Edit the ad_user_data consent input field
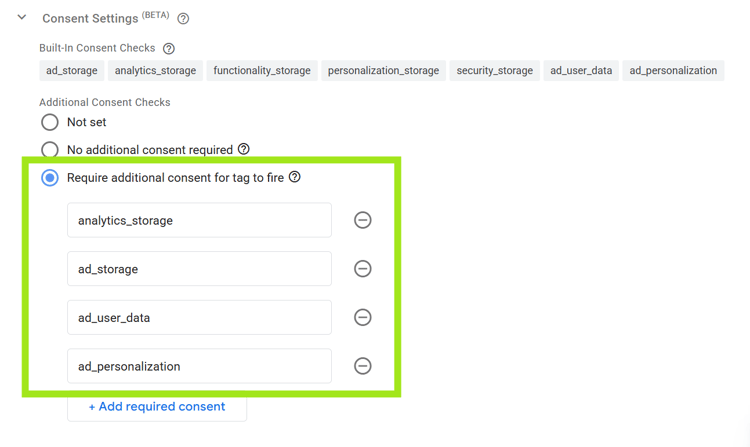The height and width of the screenshot is (447, 750). (x=199, y=317)
